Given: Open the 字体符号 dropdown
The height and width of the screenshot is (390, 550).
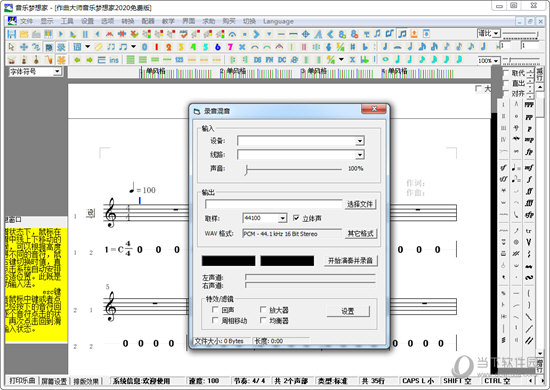Looking at the screenshot, I should pyautogui.click(x=57, y=72).
